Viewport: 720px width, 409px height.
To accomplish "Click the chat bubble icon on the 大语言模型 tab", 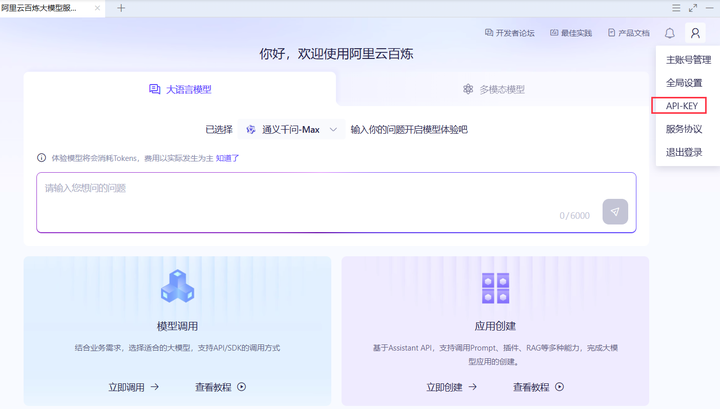I will pyautogui.click(x=154, y=89).
